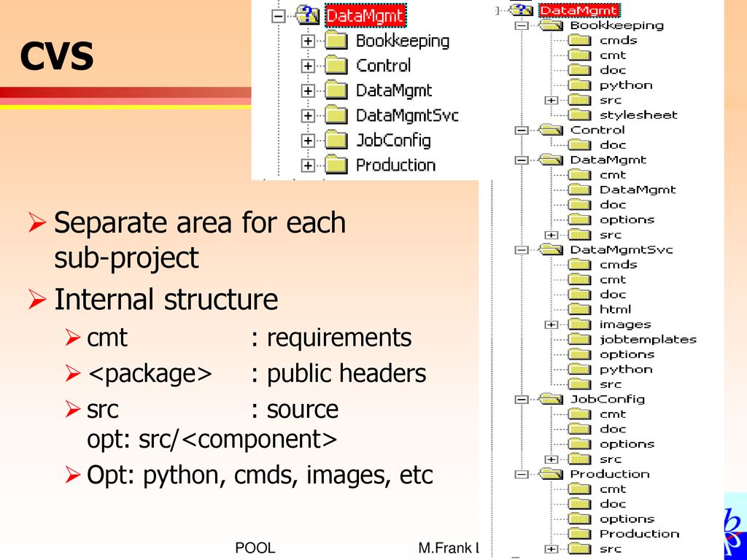Click DataMgmt headers subfolder icon inside DataMgmt package

580,190
